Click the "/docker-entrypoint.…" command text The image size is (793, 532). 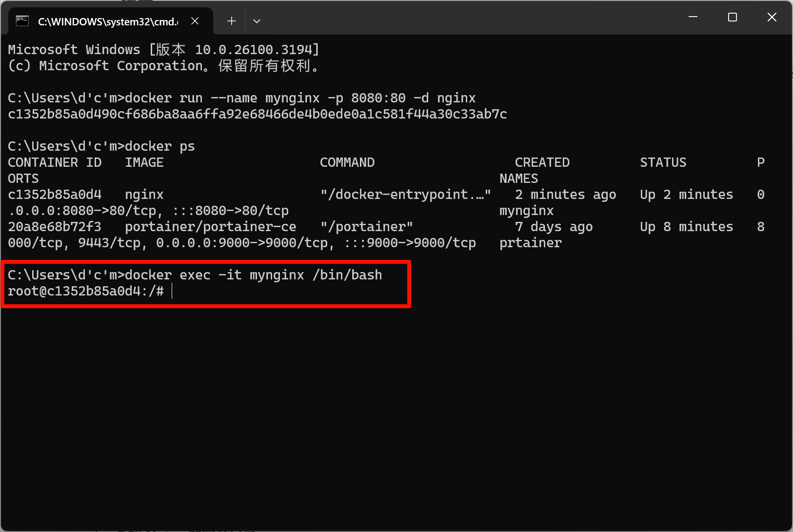click(x=405, y=195)
